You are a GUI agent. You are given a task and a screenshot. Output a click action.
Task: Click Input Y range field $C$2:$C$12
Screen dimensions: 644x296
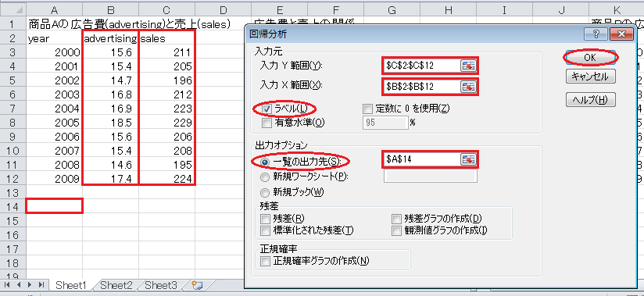[x=421, y=66]
